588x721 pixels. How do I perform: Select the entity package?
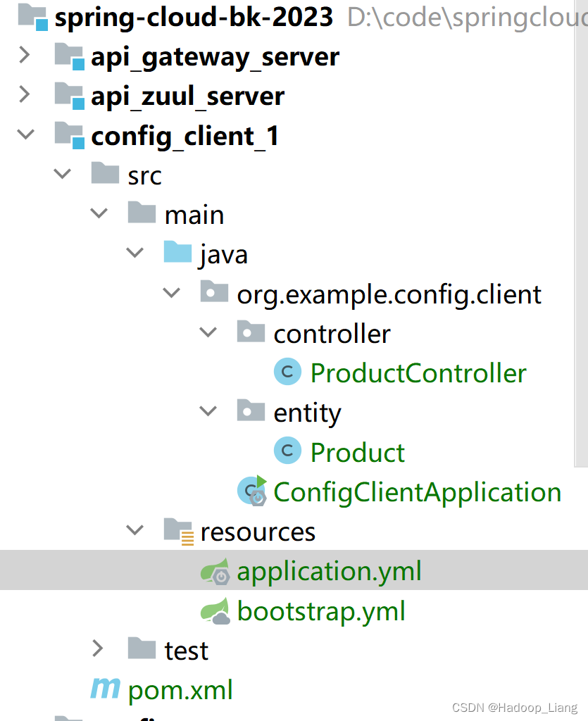coord(307,413)
